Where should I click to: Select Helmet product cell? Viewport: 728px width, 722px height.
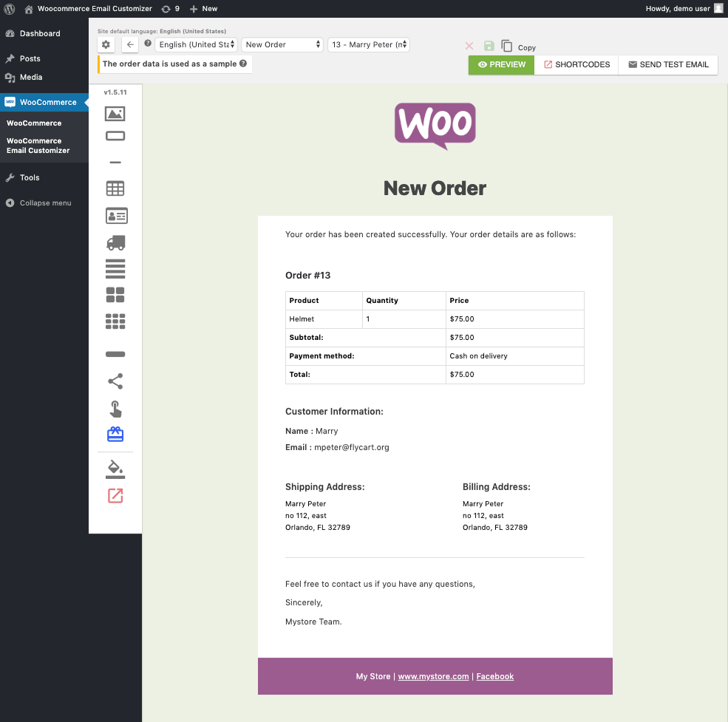(324, 319)
